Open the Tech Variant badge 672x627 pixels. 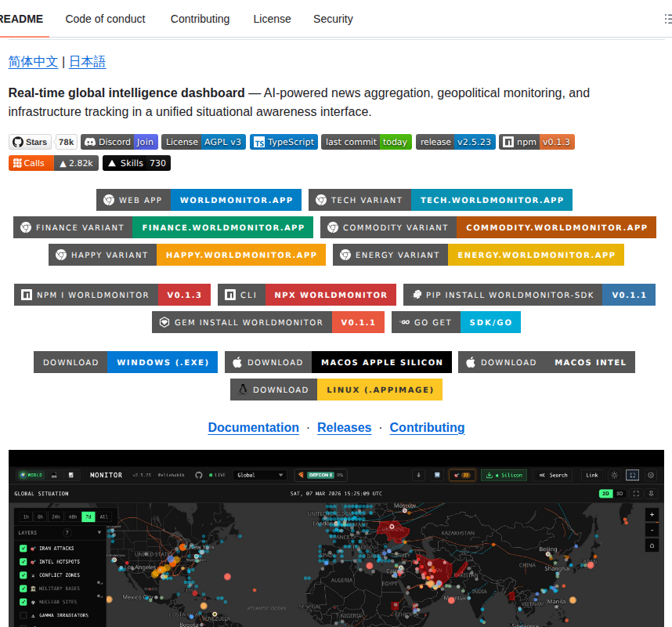pos(440,200)
